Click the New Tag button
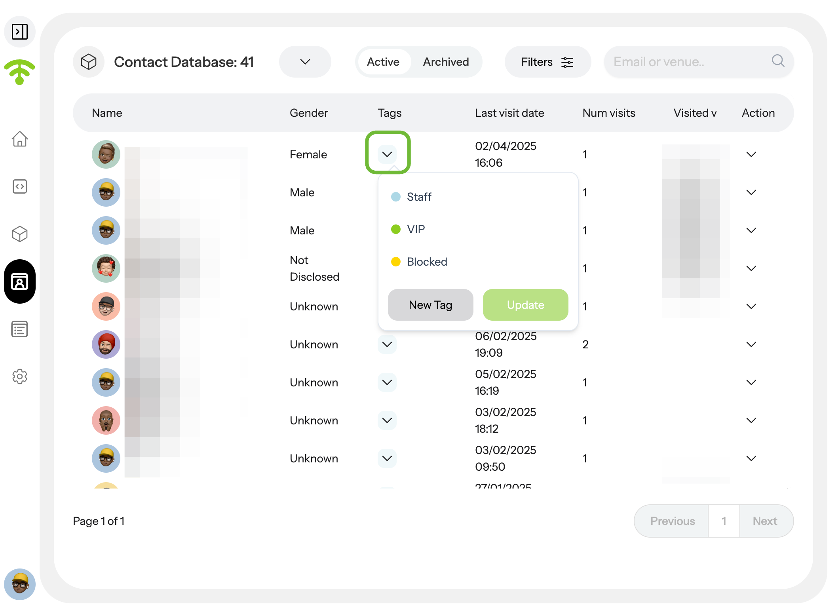The image size is (840, 616). [431, 305]
